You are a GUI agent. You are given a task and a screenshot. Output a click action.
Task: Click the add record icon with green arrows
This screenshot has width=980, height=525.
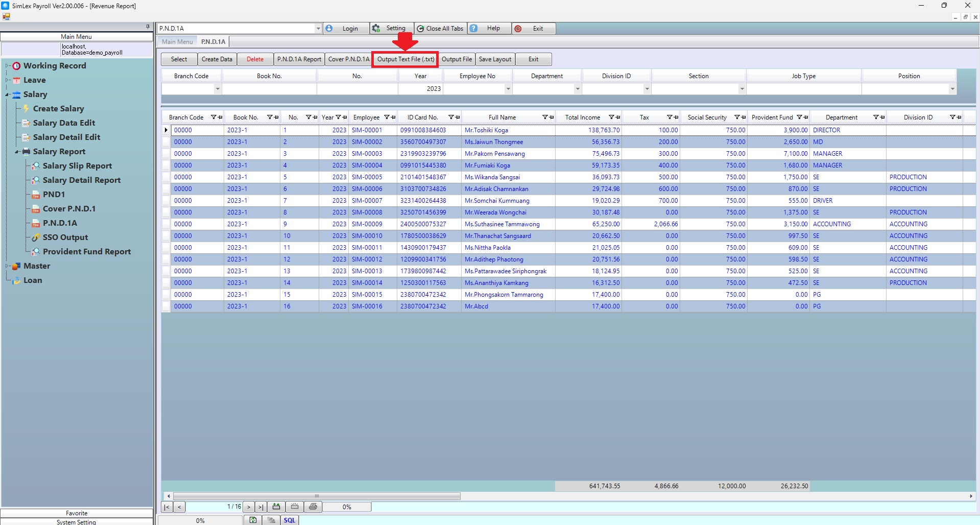276,507
